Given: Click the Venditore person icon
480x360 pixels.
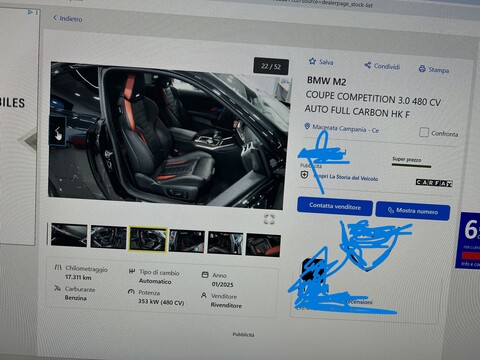Looking at the screenshot, I should [x=204, y=295].
